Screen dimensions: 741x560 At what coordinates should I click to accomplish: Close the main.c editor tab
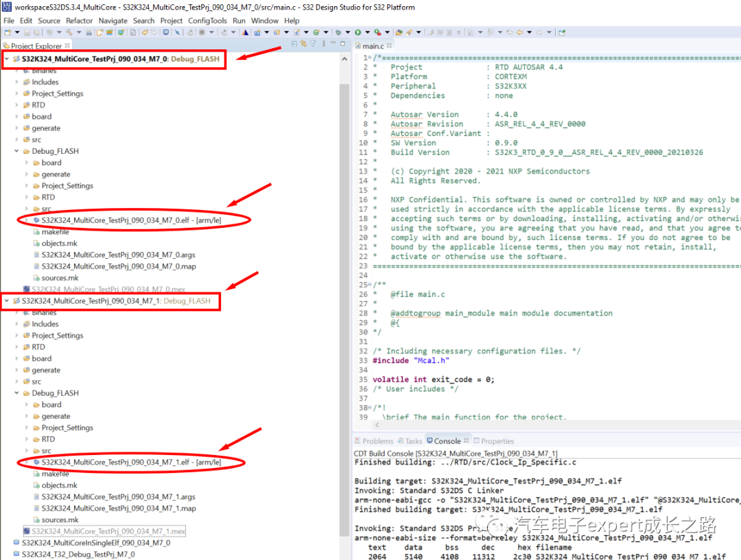point(390,46)
